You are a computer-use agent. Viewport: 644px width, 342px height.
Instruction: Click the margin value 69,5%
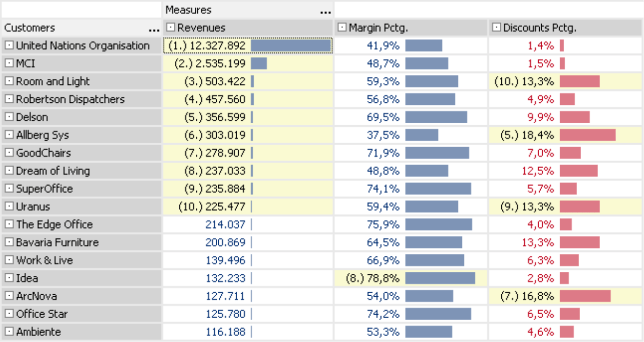click(x=383, y=117)
